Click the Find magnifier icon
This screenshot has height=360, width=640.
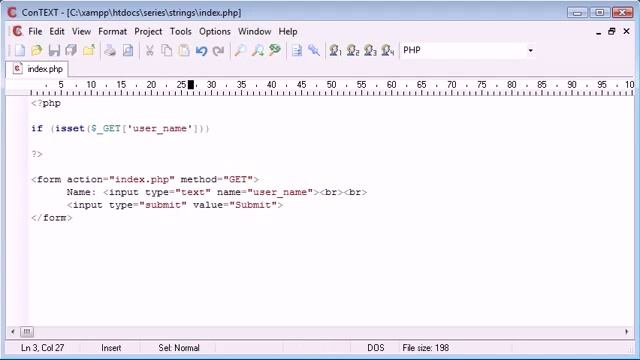click(x=240, y=50)
